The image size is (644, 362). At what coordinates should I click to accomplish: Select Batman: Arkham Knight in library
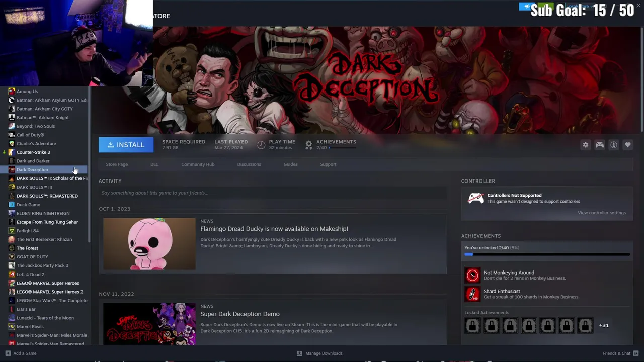pyautogui.click(x=43, y=118)
